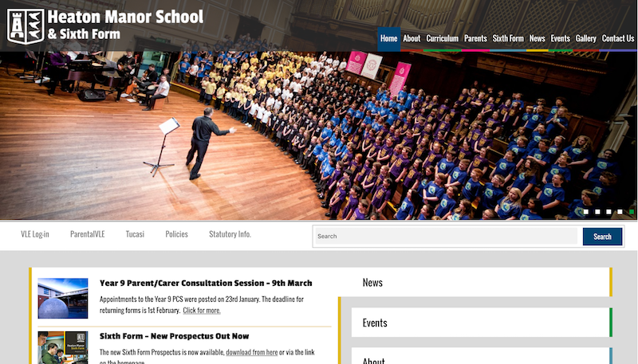
Task: Select the green active carousel dot
Action: [x=631, y=212]
